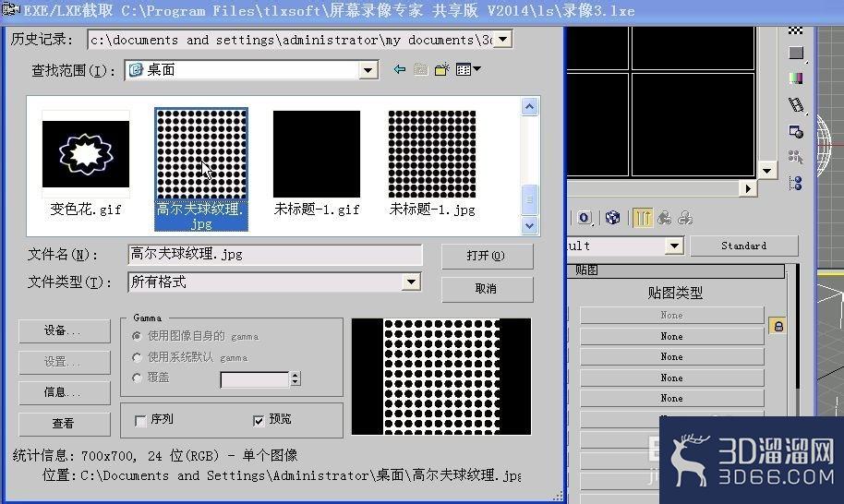The image size is (844, 504).
Task: Click the 打开(O) button
Action: (488, 256)
